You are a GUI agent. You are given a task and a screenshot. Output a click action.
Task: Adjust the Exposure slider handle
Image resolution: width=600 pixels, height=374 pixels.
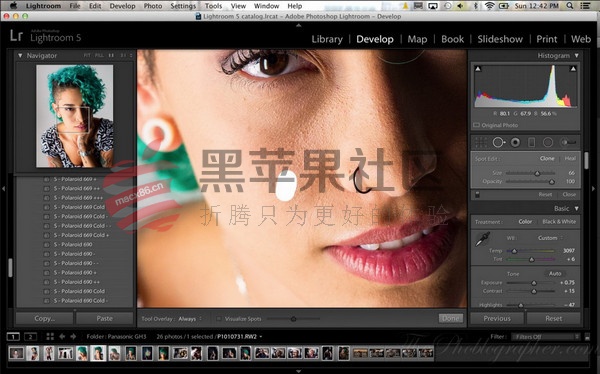click(x=533, y=283)
